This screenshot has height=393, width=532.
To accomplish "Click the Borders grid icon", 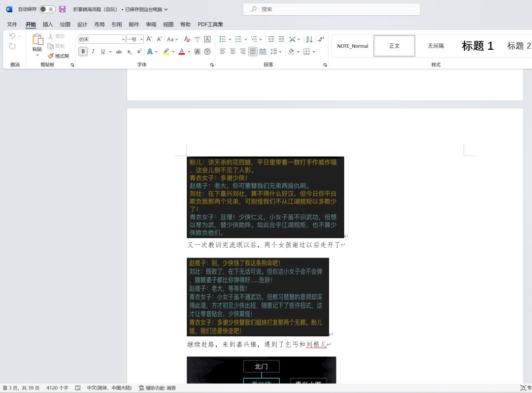I will coord(306,52).
